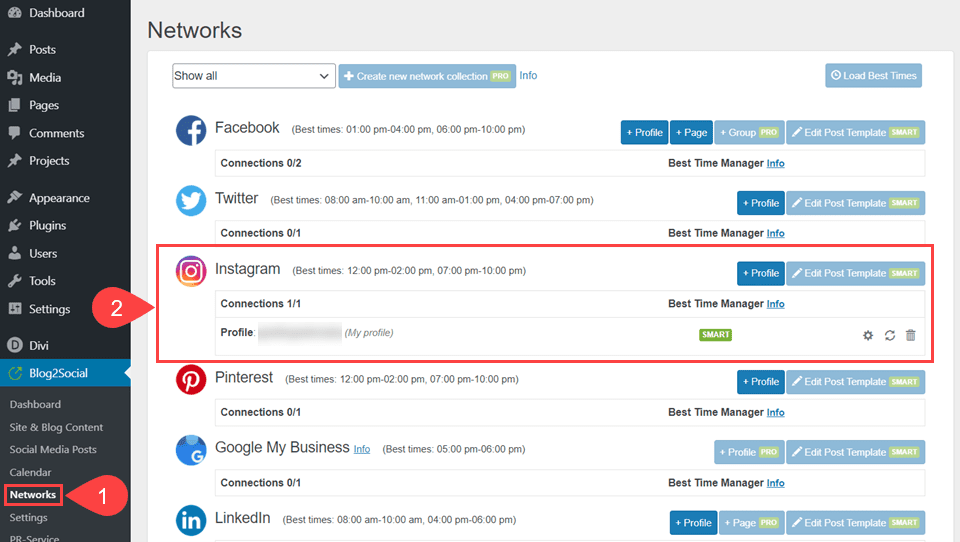960x542 pixels.
Task: Click the Load Best Times button
Action: (873, 76)
